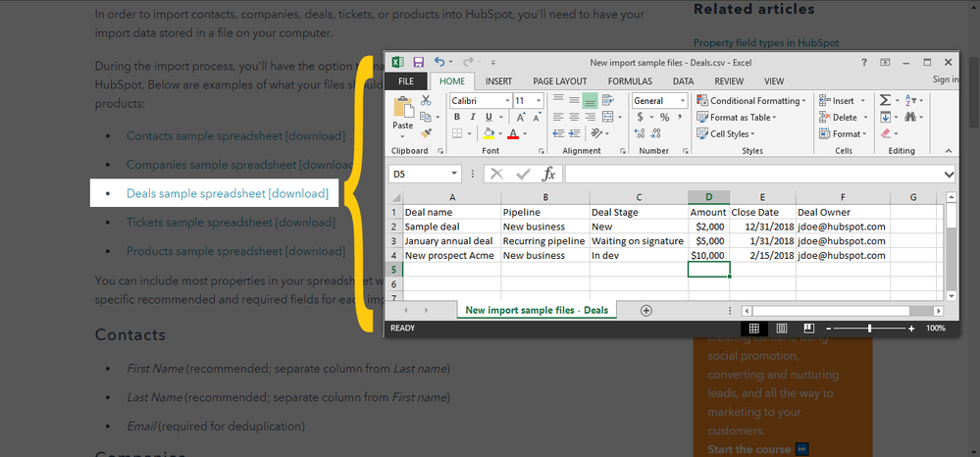This screenshot has height=457, width=980.
Task: Click the AutoSum sigma icon
Action: (x=885, y=100)
